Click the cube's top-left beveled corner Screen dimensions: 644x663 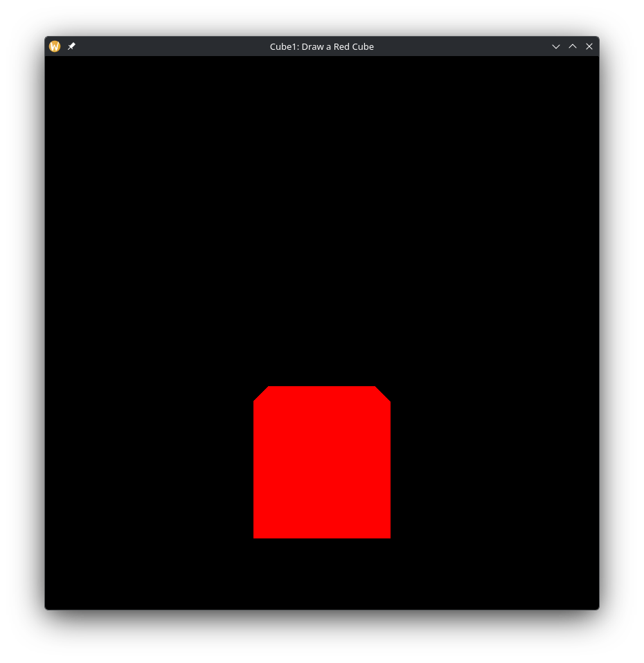(x=262, y=394)
